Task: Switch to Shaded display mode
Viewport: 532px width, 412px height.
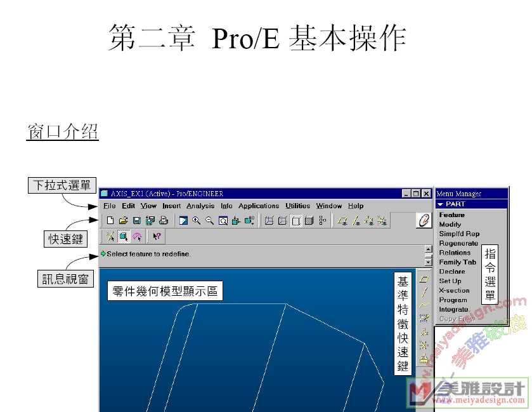Action: (x=309, y=221)
